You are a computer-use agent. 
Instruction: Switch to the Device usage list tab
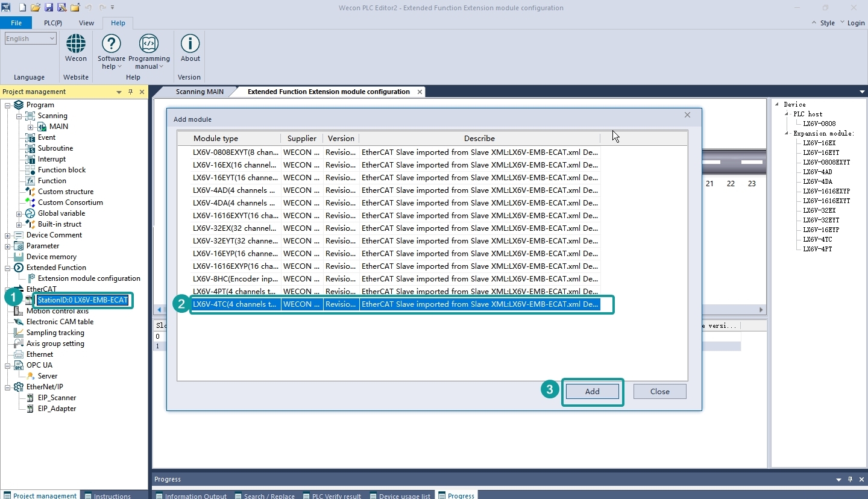point(400,496)
